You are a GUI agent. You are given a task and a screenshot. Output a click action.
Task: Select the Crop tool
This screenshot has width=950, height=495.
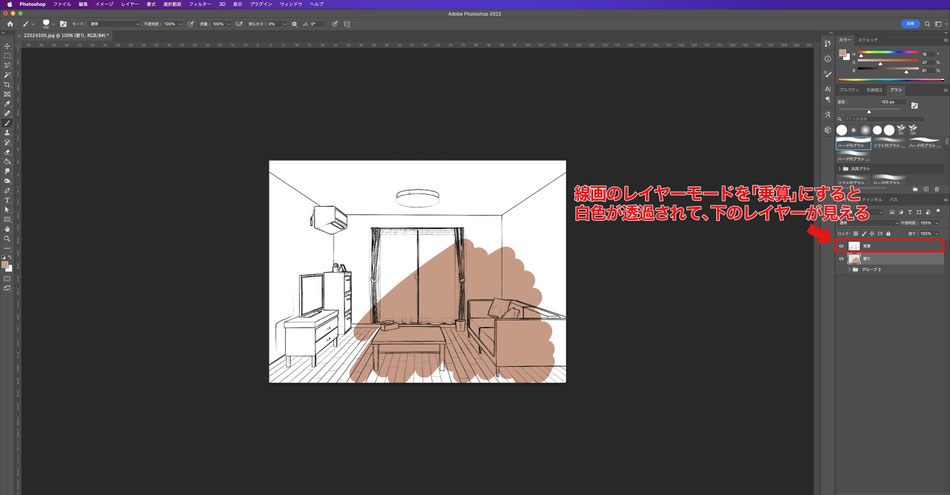click(x=7, y=85)
